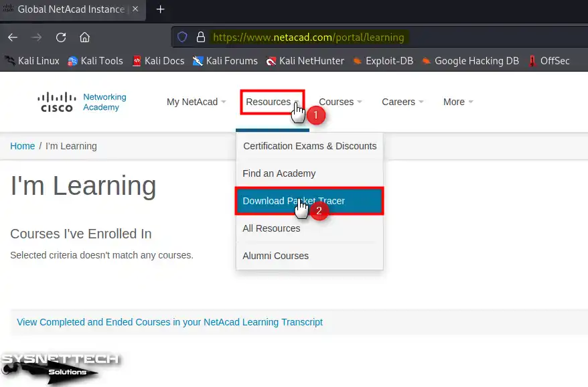Collapse the Resources dropdown menu
The height and width of the screenshot is (387, 588).
tap(272, 102)
